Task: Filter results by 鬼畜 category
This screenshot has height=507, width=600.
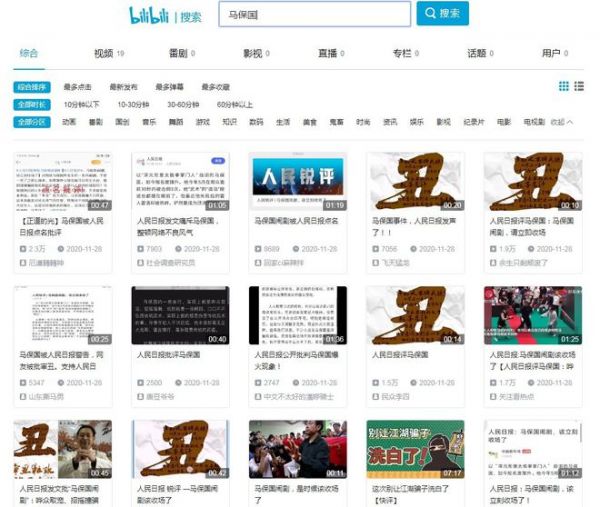Action: pyautogui.click(x=336, y=122)
